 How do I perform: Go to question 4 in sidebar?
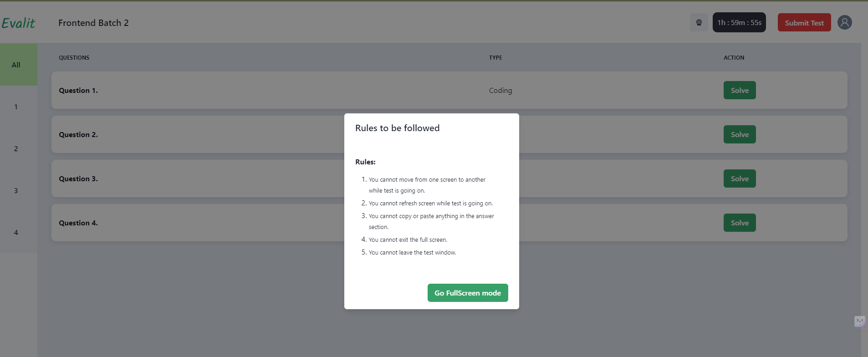pos(16,232)
